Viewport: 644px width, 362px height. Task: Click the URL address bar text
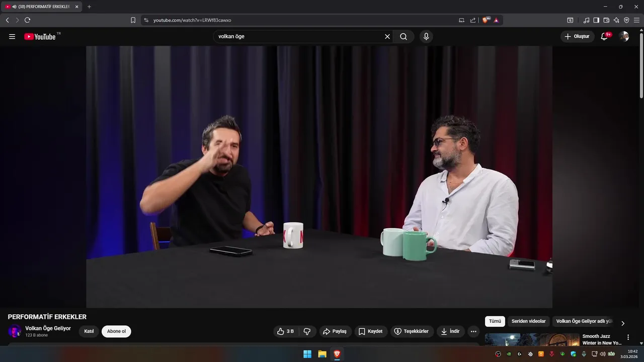192,20
